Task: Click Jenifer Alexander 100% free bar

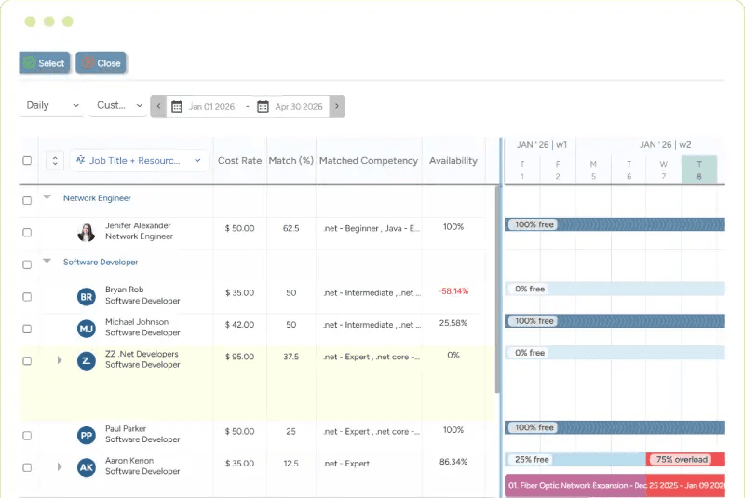Action: point(615,225)
